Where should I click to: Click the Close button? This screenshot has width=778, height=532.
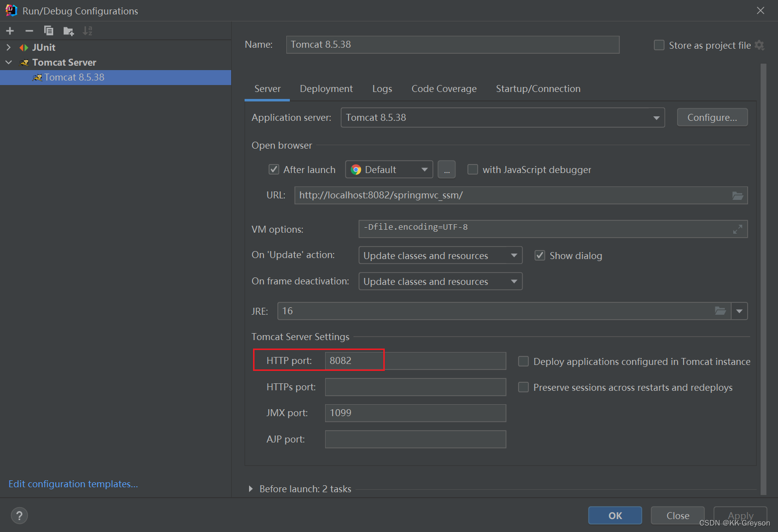(678, 516)
